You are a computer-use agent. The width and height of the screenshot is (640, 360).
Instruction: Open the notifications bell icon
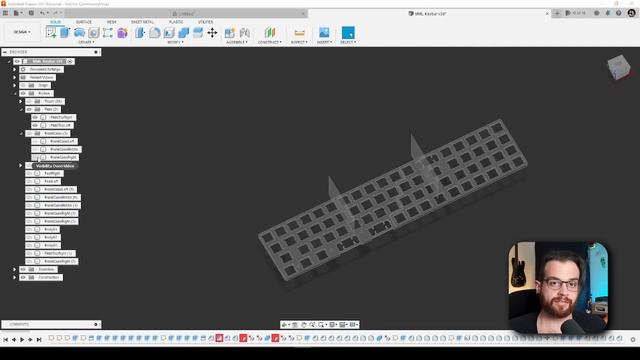coord(607,13)
